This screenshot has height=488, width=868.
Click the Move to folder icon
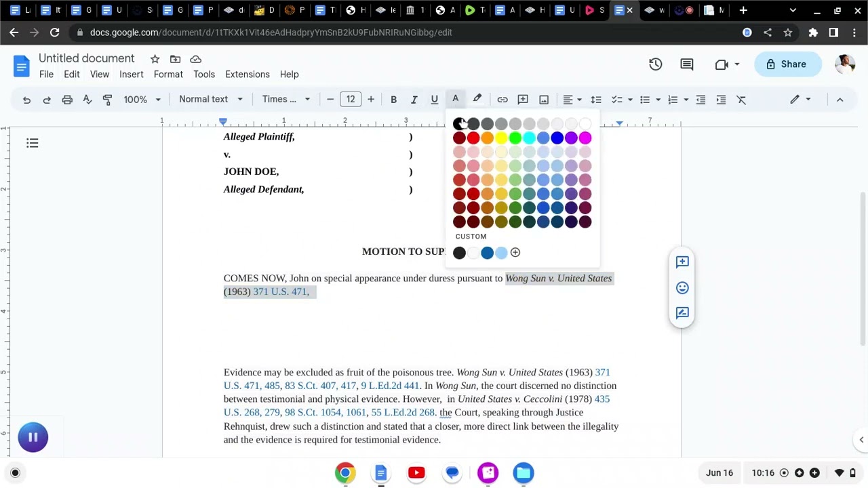point(175,59)
